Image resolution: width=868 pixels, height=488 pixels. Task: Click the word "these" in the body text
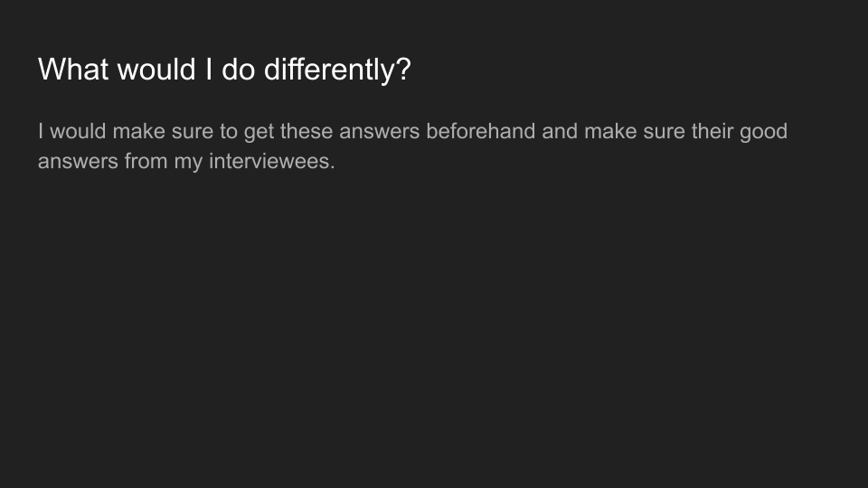pos(307,132)
